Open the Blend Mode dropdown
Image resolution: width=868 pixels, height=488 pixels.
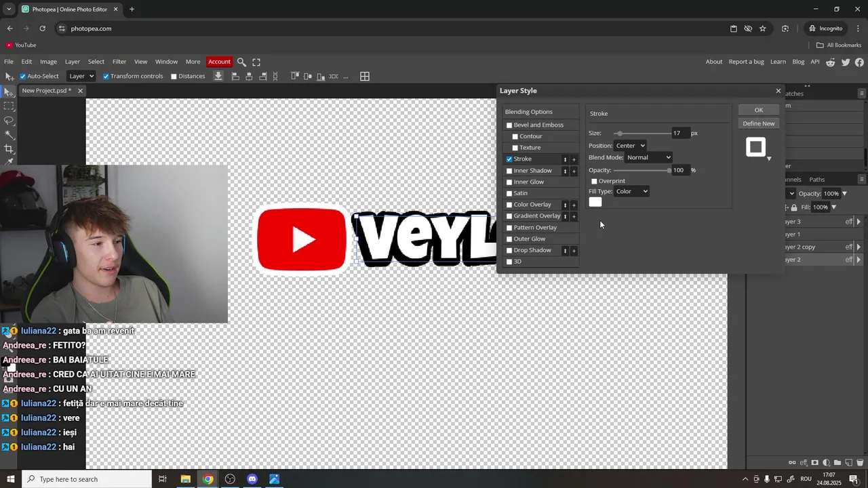[x=648, y=157]
